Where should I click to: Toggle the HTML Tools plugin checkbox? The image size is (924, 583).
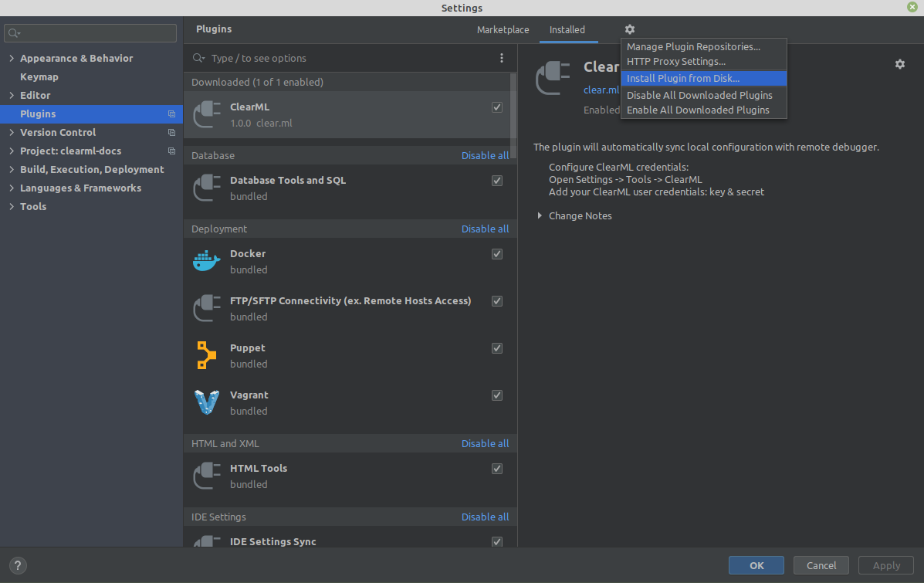[497, 469]
